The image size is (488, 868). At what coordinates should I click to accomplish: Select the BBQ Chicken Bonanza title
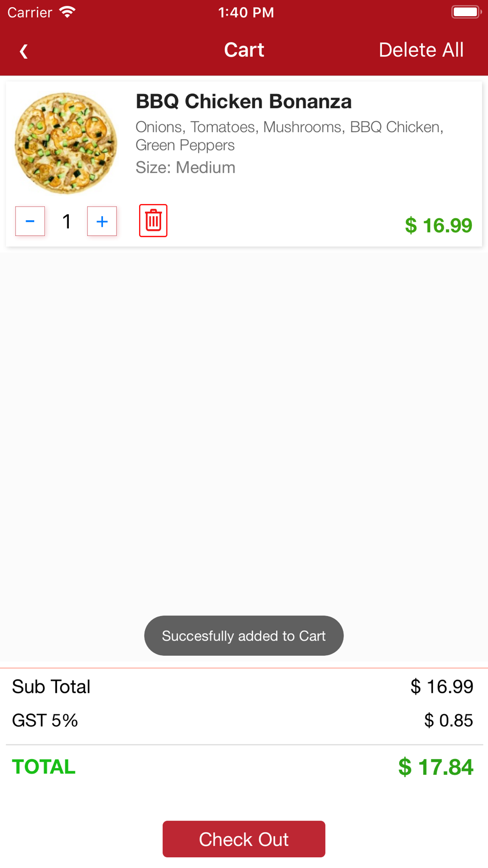click(244, 102)
